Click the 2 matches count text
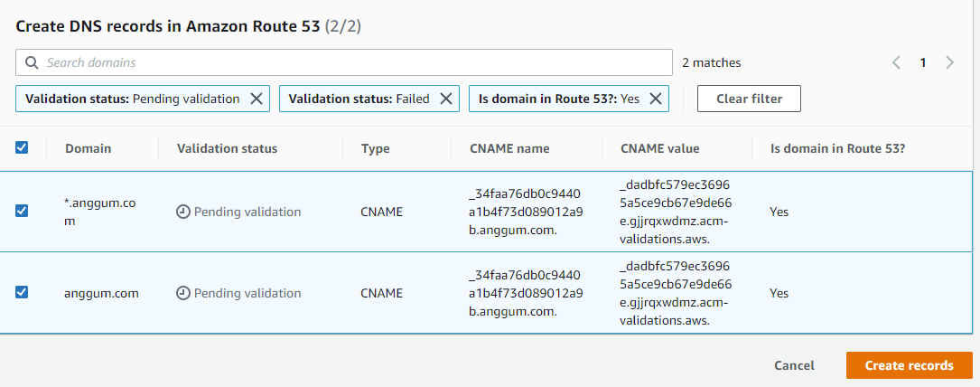Image resolution: width=980 pixels, height=387 pixels. coord(711,62)
